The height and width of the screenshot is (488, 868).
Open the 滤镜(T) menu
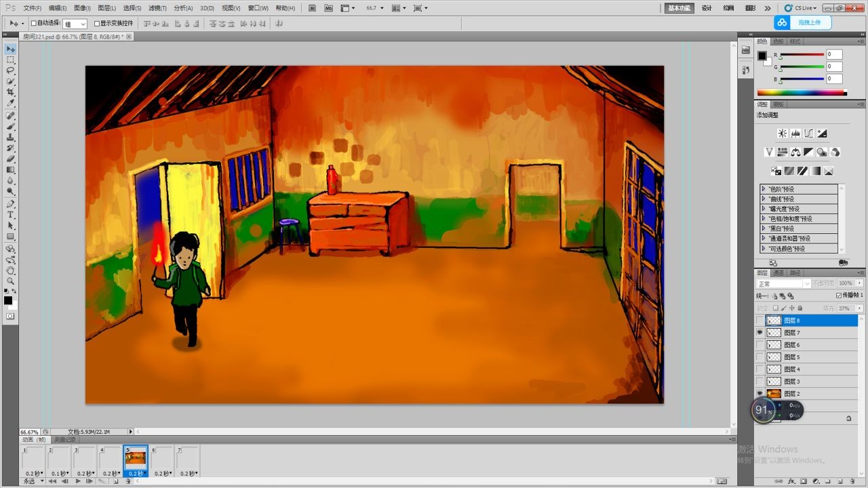coord(157,8)
